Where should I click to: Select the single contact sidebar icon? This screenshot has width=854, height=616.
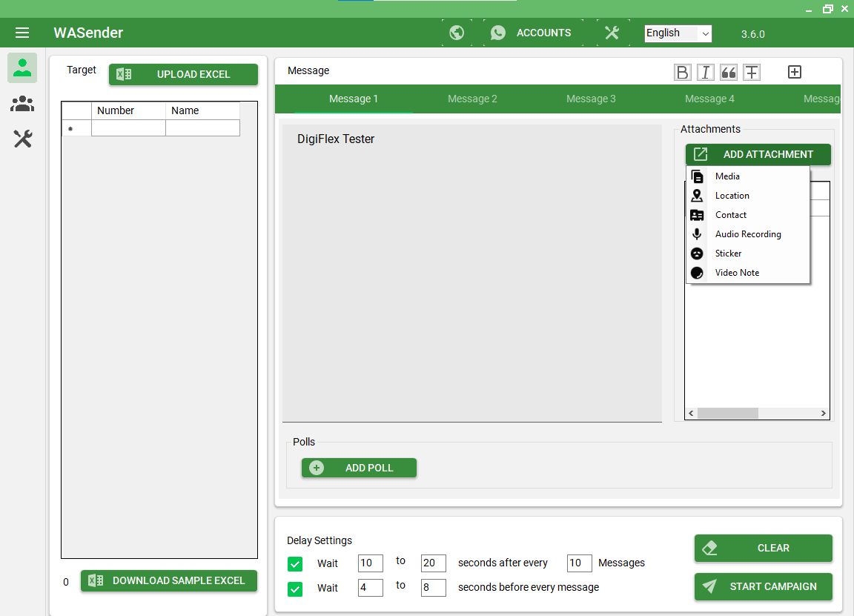point(22,67)
